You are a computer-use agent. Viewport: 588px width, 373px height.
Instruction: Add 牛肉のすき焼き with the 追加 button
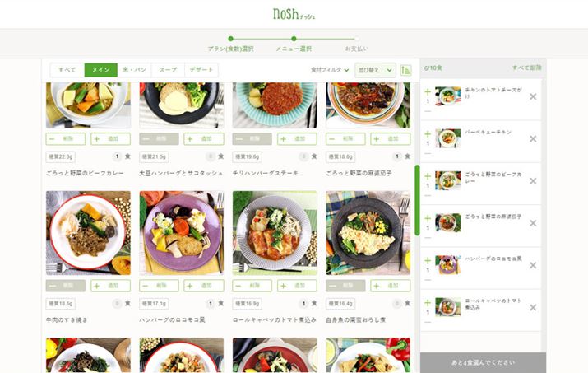(111, 286)
